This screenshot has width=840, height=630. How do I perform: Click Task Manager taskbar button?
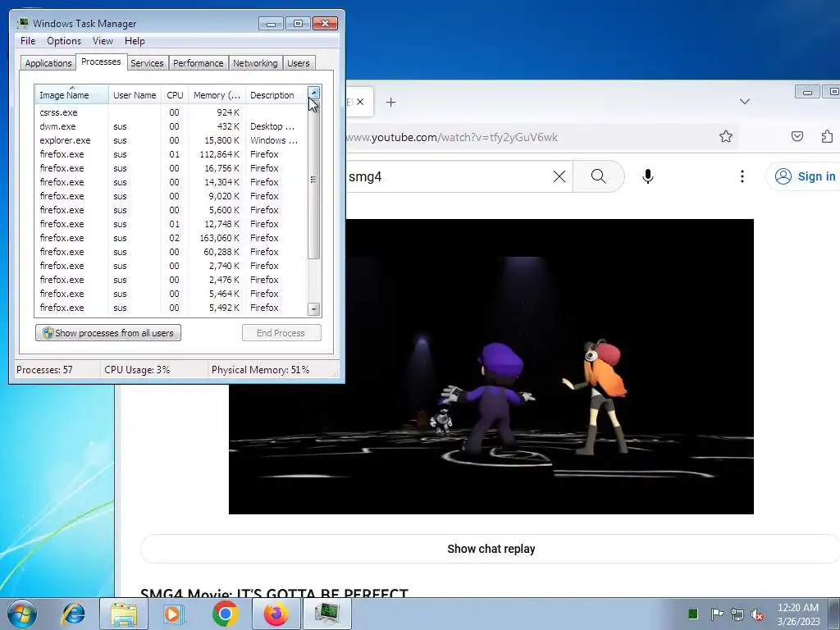(x=327, y=614)
